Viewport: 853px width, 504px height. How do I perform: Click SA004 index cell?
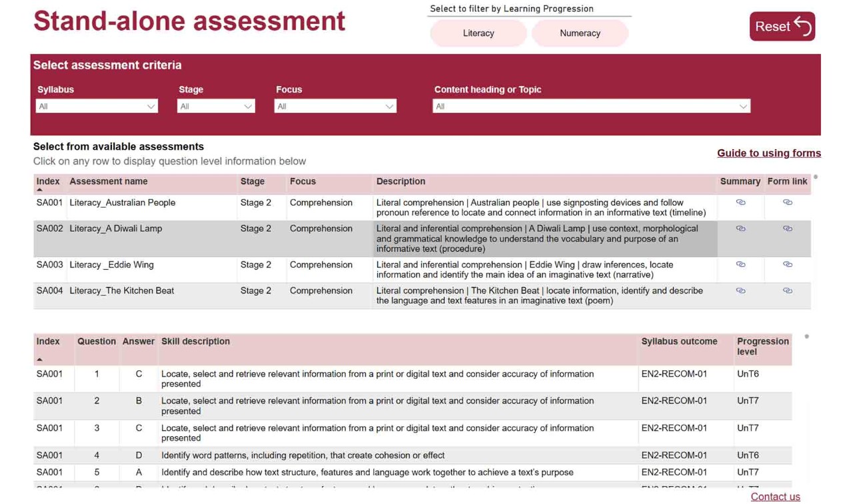(x=49, y=291)
